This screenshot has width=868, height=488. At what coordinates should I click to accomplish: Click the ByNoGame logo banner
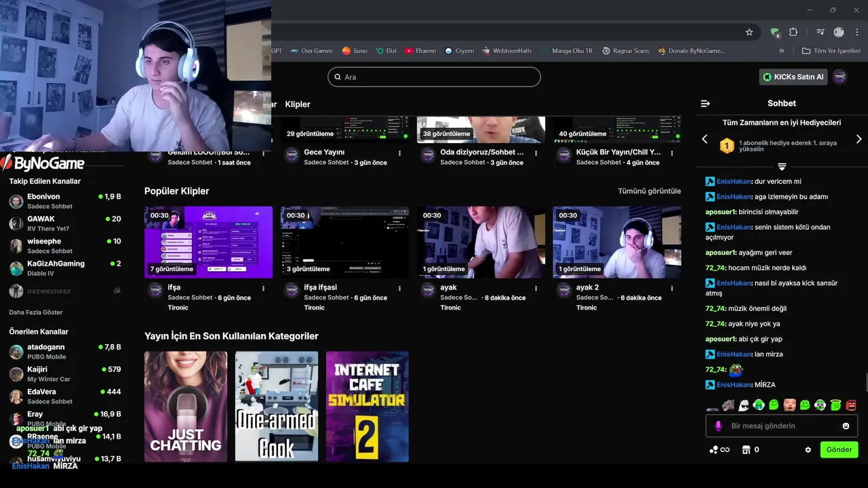[x=43, y=163]
